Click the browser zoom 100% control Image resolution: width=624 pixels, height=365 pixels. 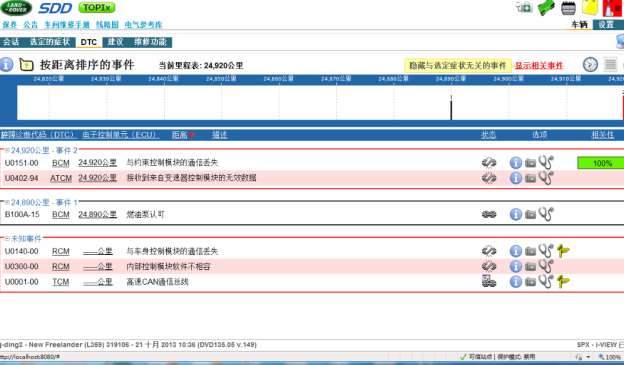click(x=609, y=357)
